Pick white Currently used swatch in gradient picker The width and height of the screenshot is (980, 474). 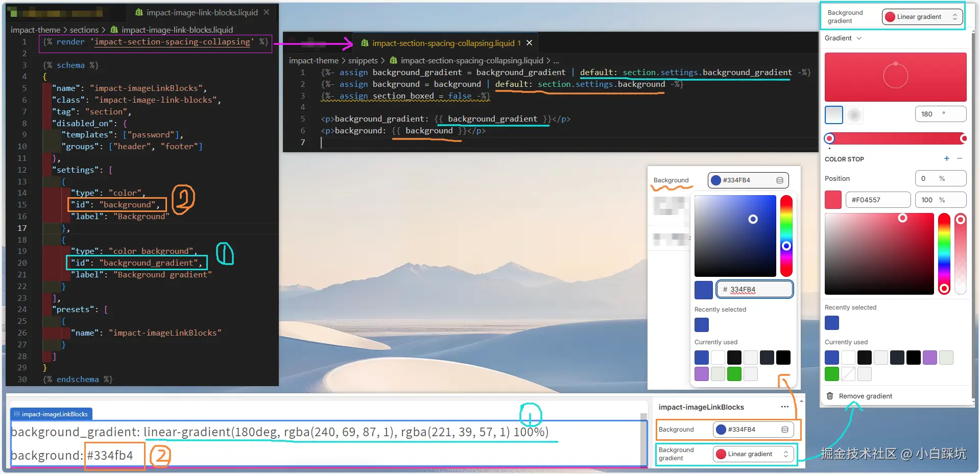click(848, 358)
